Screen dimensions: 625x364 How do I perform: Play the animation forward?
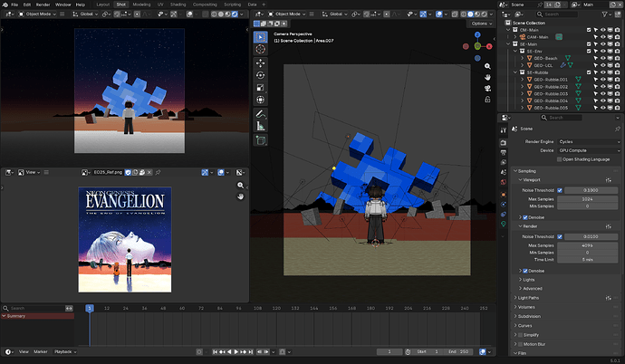pos(236,352)
